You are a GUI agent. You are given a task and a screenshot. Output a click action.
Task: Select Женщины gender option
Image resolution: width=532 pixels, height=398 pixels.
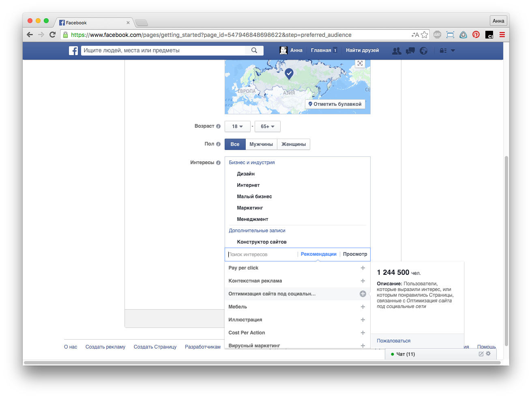(x=294, y=144)
